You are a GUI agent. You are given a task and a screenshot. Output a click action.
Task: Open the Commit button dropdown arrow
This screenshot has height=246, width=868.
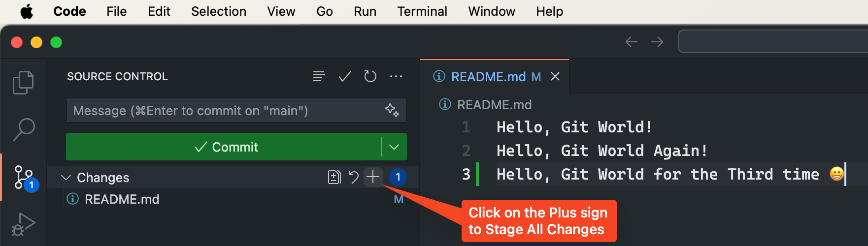click(394, 147)
